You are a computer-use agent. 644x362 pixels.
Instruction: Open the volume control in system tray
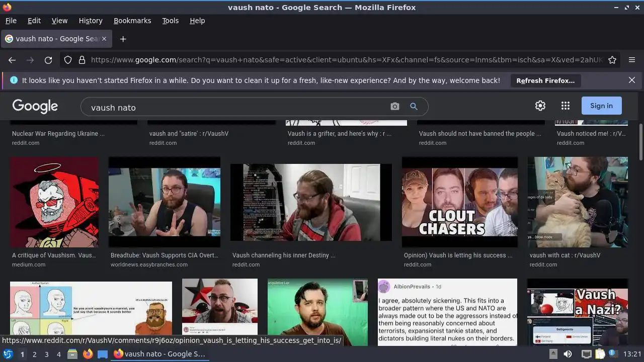pos(568,354)
